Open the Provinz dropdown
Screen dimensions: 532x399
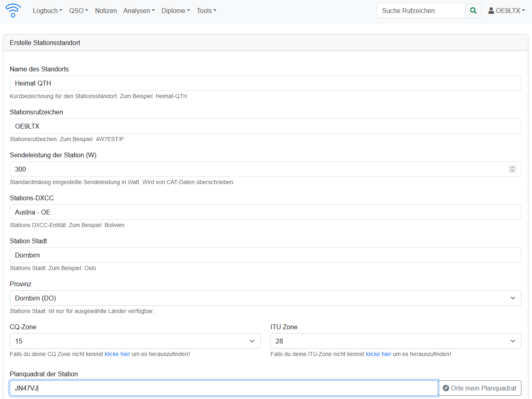coord(266,298)
